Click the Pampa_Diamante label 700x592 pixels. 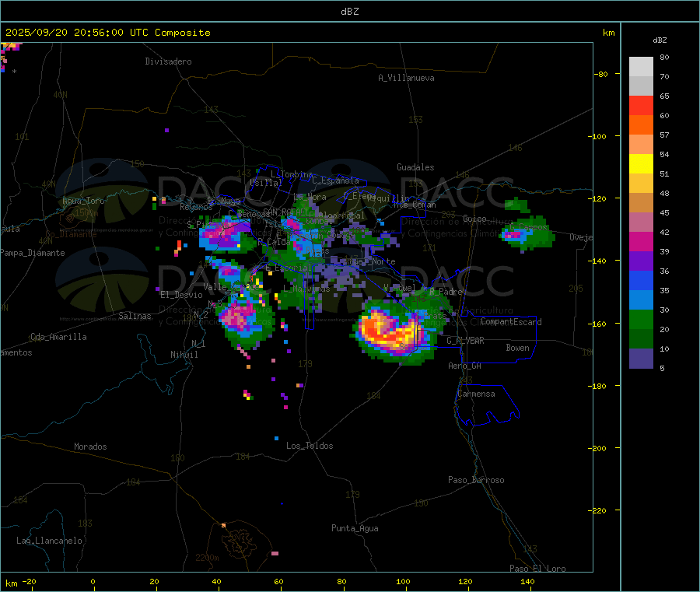33,253
